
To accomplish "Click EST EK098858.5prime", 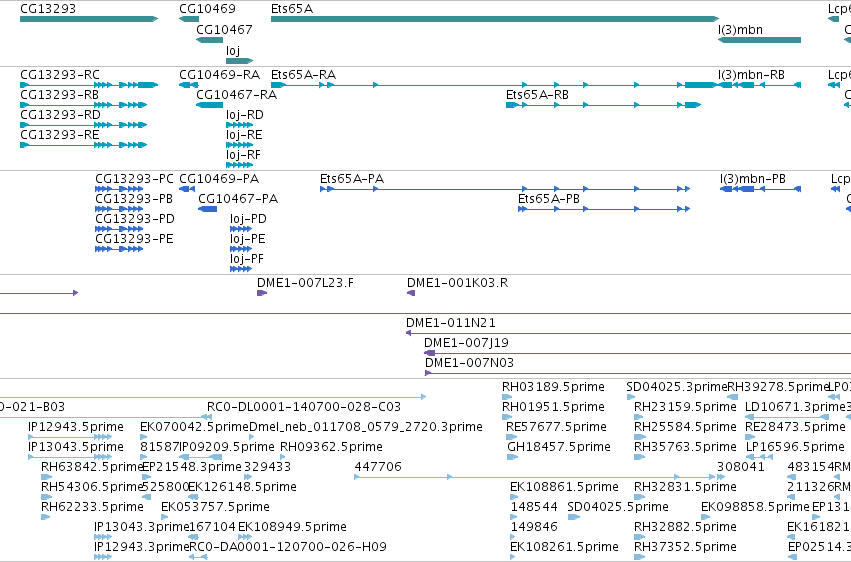I will (705, 518).
